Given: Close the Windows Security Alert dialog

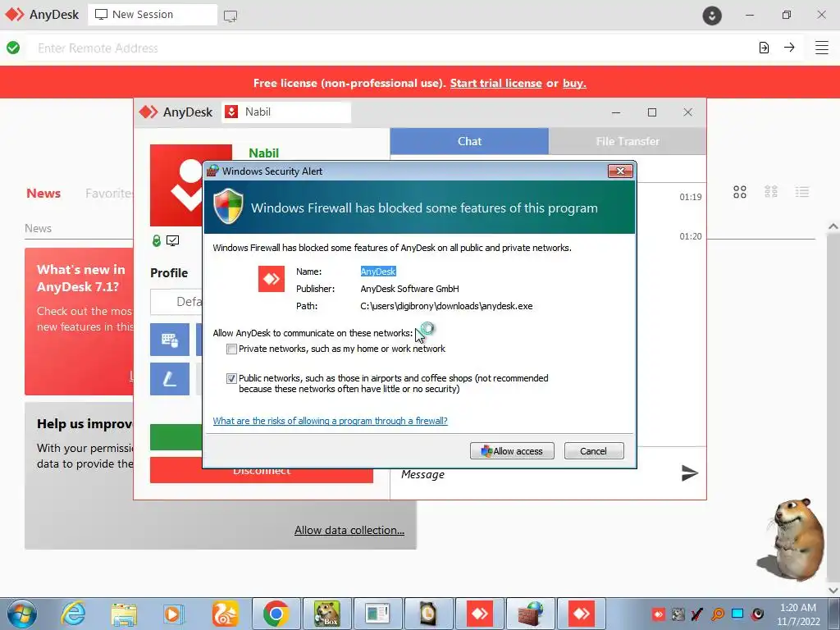Looking at the screenshot, I should (x=620, y=171).
